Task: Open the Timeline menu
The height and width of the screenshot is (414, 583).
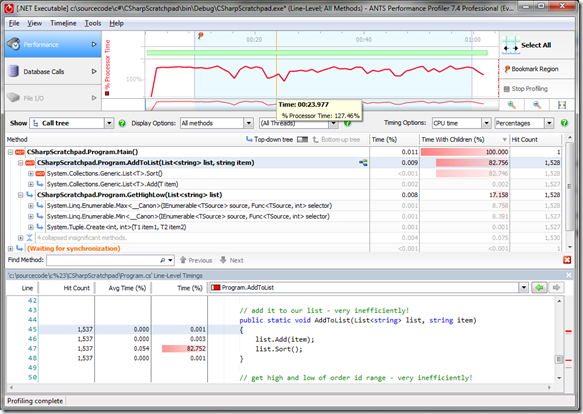Action: coord(63,23)
